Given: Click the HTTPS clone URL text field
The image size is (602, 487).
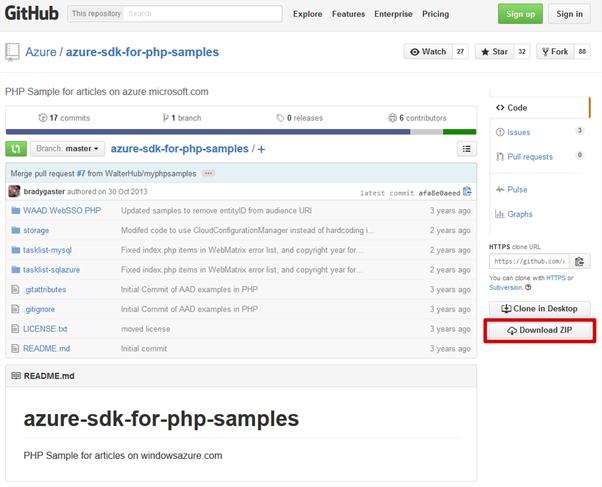Looking at the screenshot, I should point(529,262).
